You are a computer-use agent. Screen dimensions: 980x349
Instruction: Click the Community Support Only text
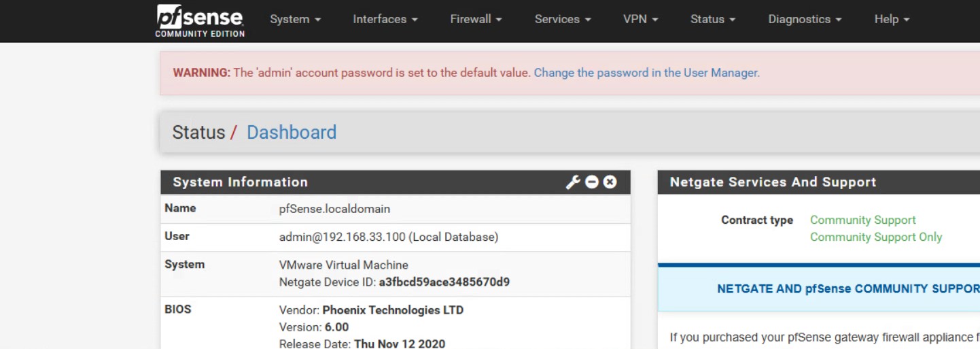pyautogui.click(x=876, y=237)
